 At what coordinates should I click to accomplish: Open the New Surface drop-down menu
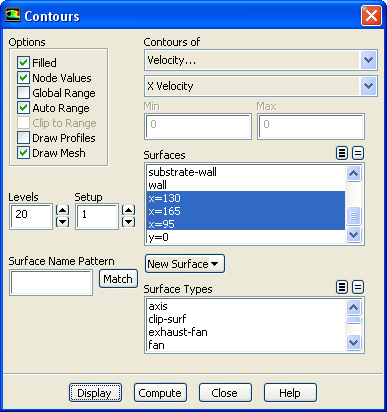(185, 264)
